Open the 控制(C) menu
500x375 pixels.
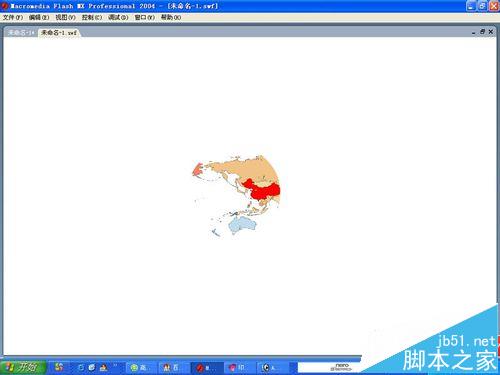tap(92, 17)
